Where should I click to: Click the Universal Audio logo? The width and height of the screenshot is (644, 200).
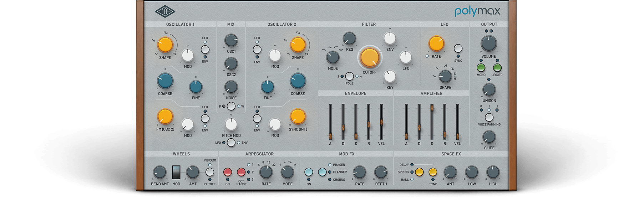[165, 11]
